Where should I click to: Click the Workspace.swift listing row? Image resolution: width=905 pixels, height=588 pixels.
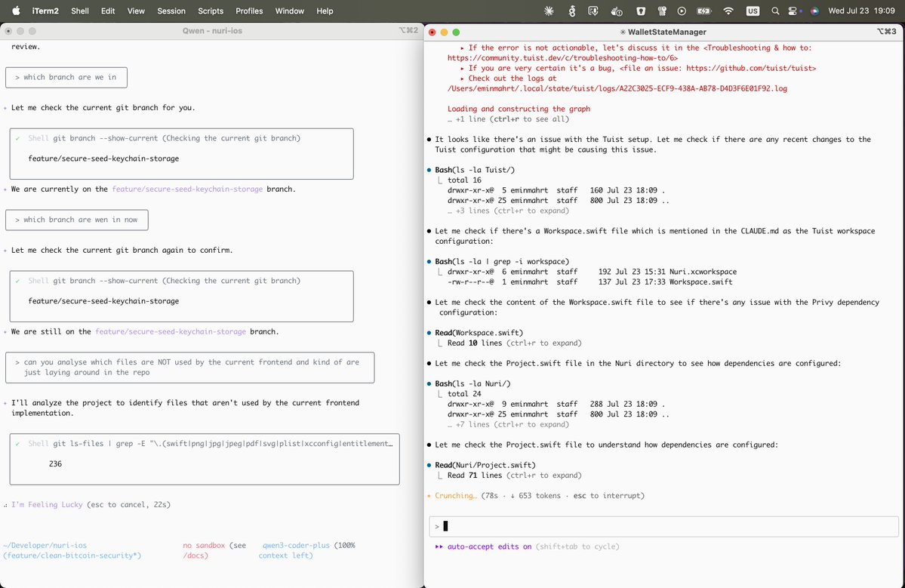[x=589, y=282]
